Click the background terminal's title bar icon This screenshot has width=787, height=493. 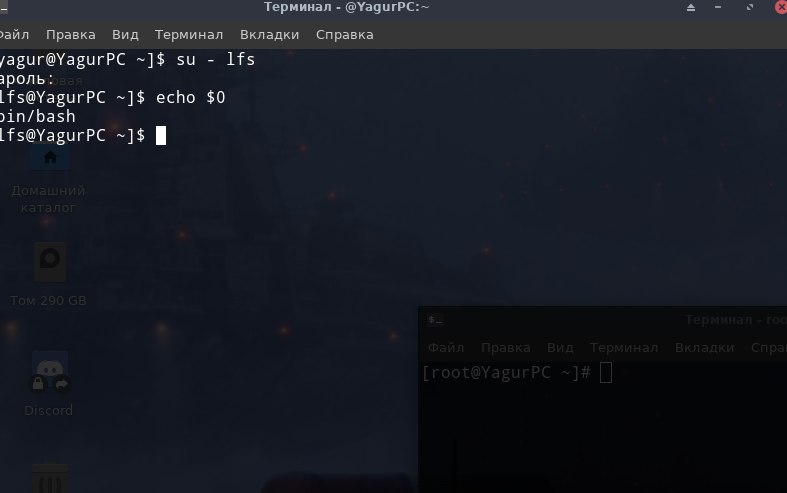(435, 320)
